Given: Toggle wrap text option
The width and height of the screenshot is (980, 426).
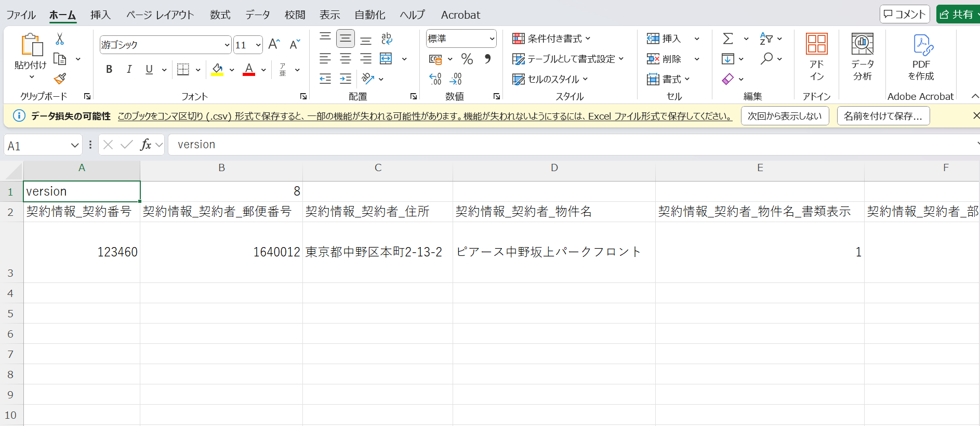Looking at the screenshot, I should click(386, 38).
